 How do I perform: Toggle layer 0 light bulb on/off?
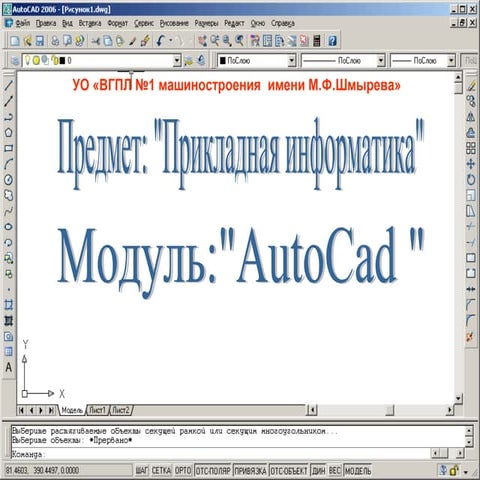[x=28, y=60]
